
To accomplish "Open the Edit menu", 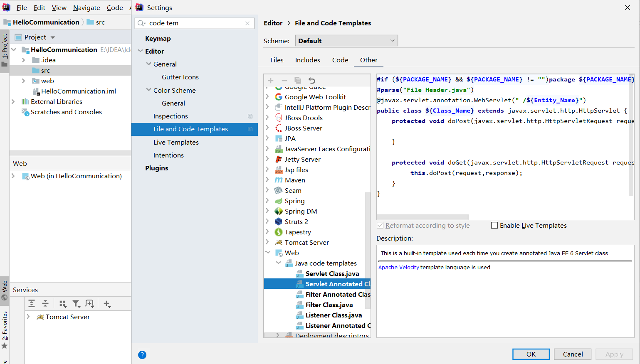I will [x=40, y=7].
